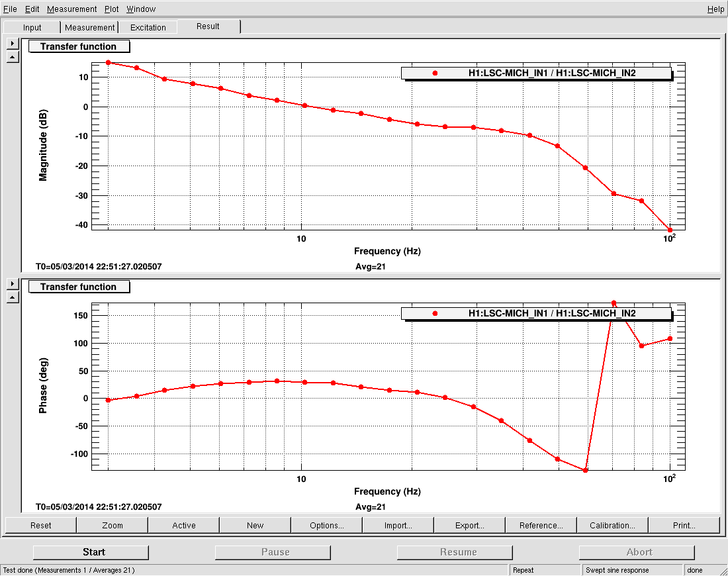
Task: Click the 'done' status bar entry
Action: 695,570
